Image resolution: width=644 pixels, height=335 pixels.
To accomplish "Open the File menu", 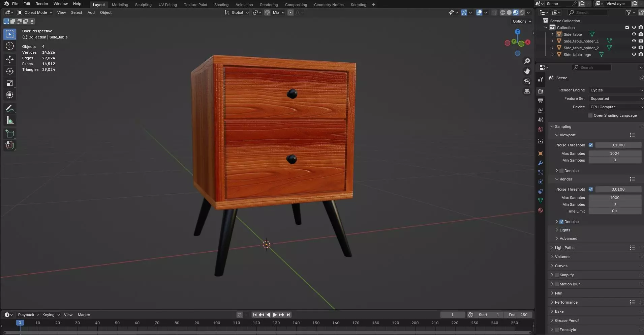I will [15, 4].
